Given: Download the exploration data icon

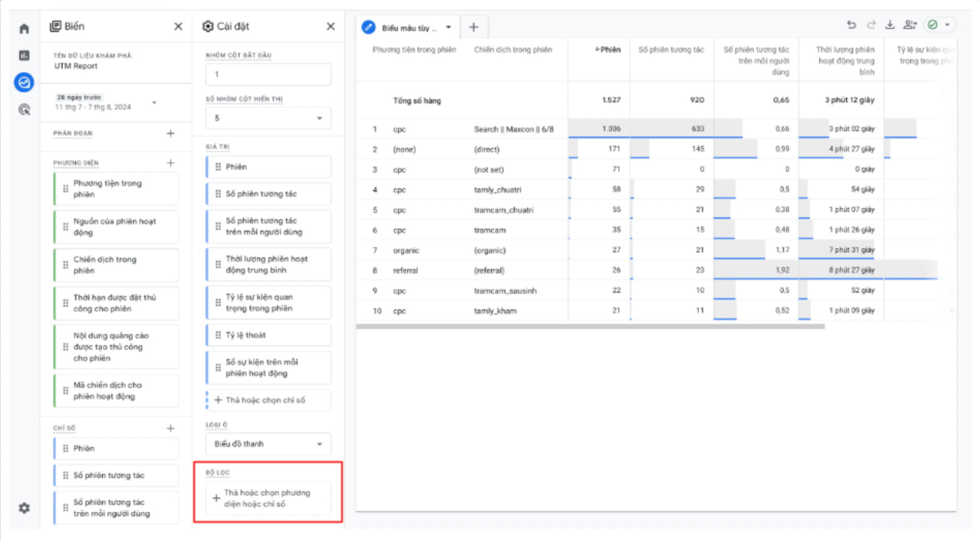Looking at the screenshot, I should click(890, 24).
